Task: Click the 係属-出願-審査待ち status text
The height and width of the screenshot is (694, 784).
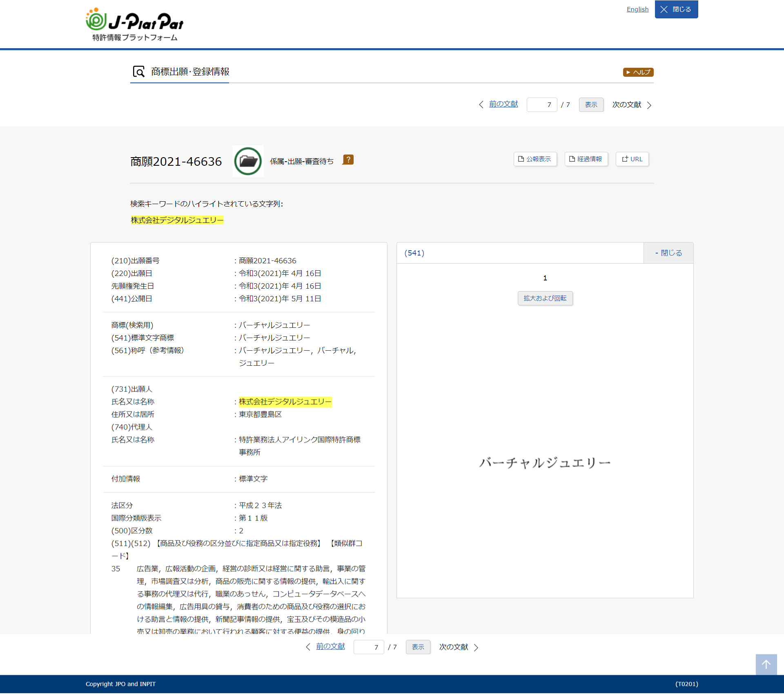Action: [x=301, y=162]
